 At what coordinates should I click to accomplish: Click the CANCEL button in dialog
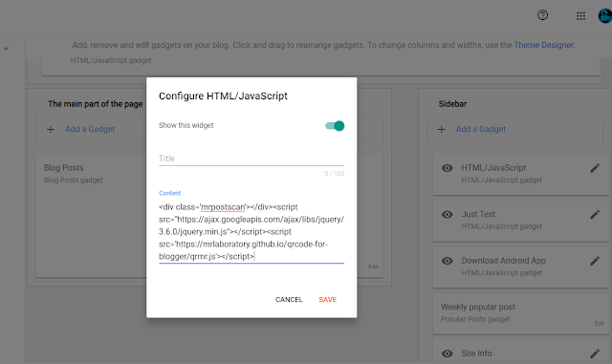[289, 300]
